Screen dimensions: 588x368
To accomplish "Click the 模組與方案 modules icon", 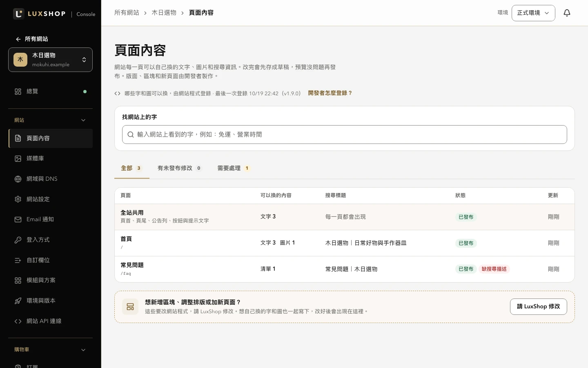I will click(18, 280).
